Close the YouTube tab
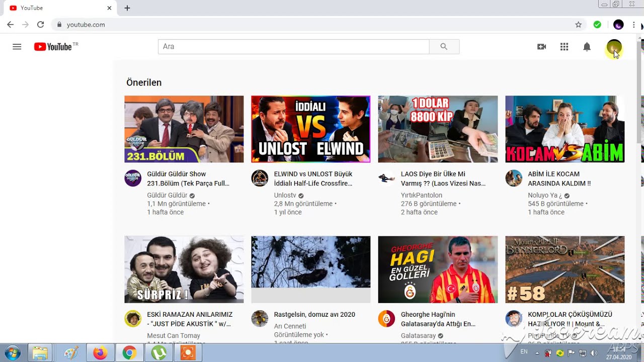644x362 pixels. (109, 8)
